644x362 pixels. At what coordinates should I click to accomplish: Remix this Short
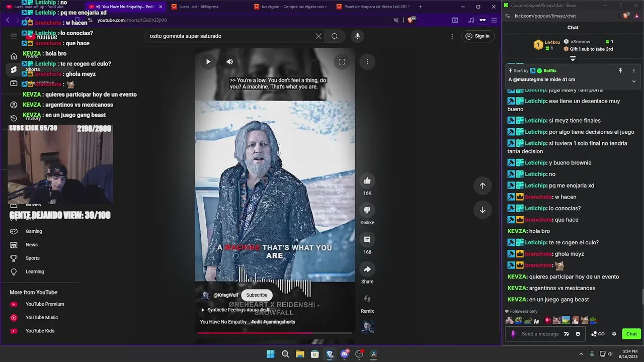click(x=367, y=299)
